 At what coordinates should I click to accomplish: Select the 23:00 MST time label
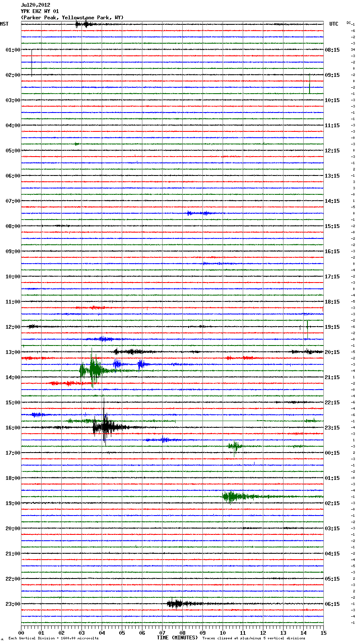[x=13, y=604]
